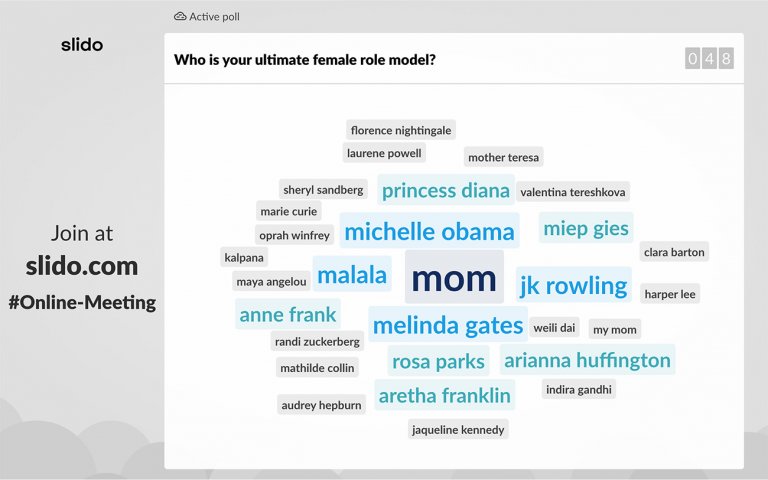This screenshot has width=768, height=480.
Task: Select the 'jaqueline kennedy' tag
Action: (459, 430)
